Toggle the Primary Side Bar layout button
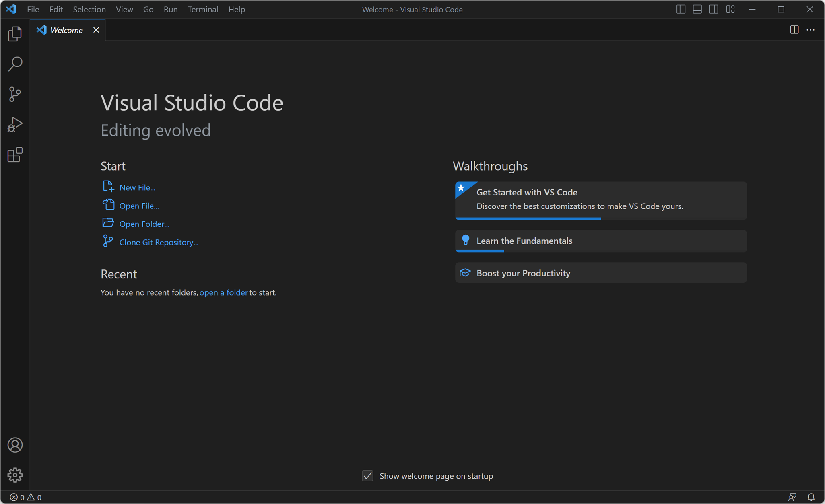 click(x=681, y=9)
